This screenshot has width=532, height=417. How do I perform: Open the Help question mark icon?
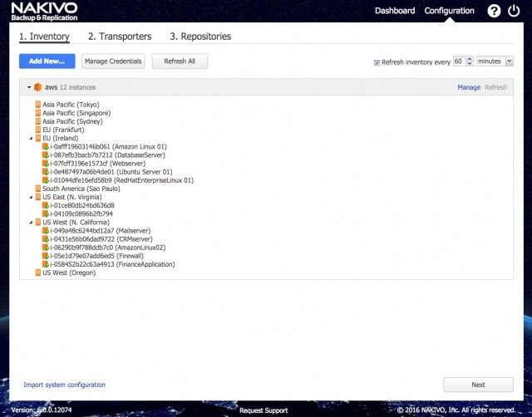click(494, 11)
